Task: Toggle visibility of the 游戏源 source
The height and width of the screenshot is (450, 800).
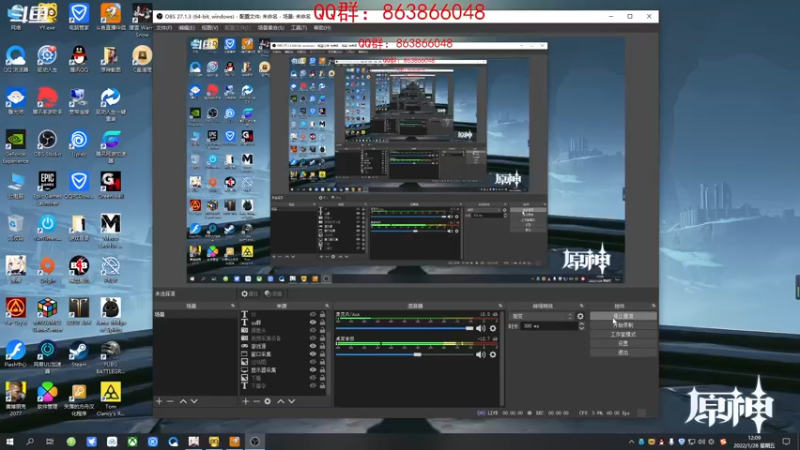Action: pyautogui.click(x=313, y=346)
